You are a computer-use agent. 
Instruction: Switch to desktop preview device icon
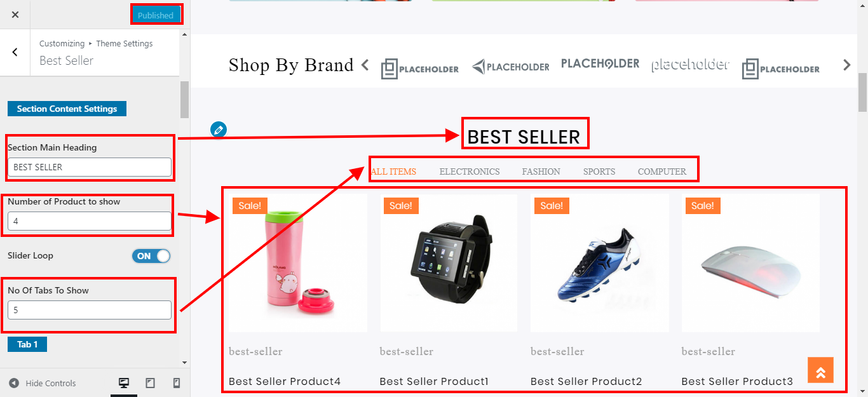tap(124, 383)
